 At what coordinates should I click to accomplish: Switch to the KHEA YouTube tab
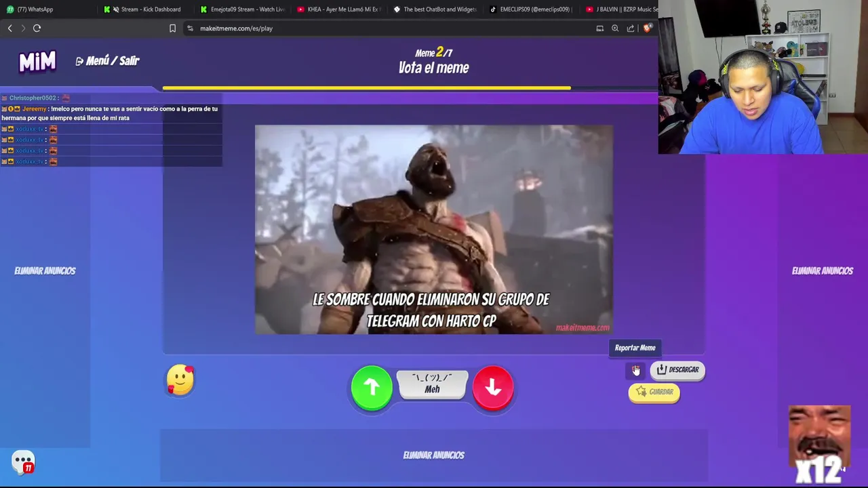339,9
